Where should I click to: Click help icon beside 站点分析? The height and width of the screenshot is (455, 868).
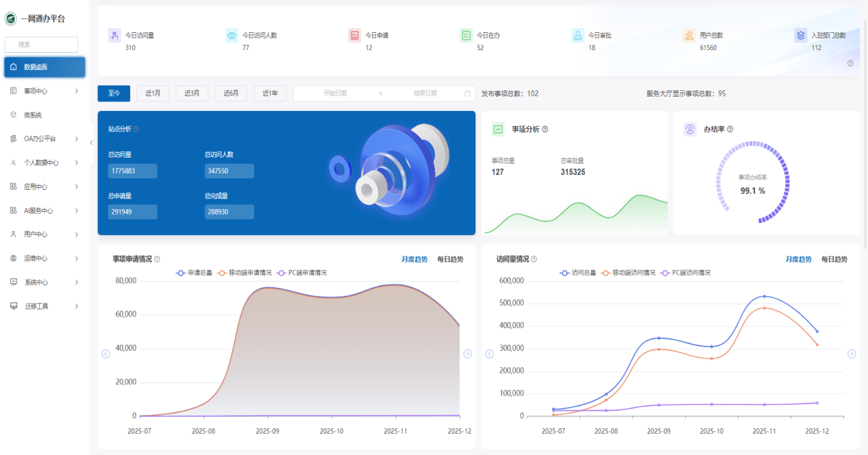click(136, 129)
